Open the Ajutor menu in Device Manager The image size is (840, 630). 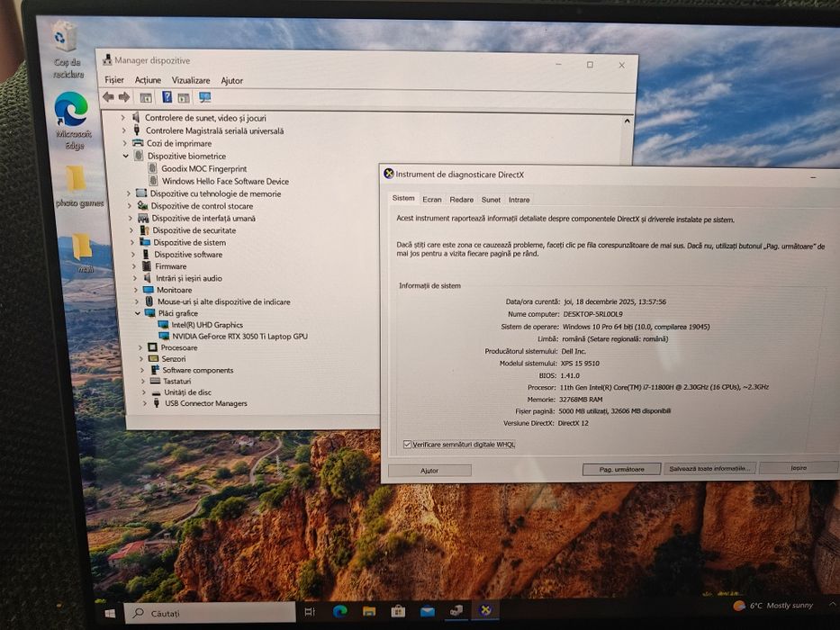point(232,80)
